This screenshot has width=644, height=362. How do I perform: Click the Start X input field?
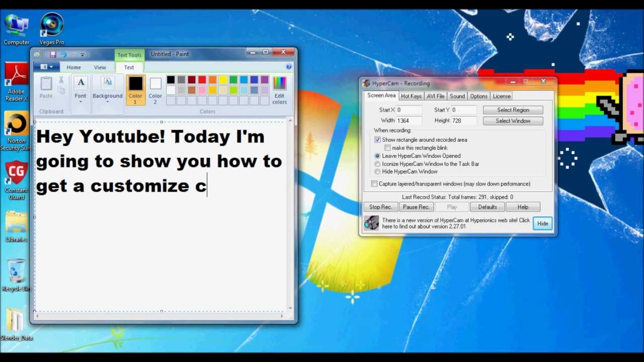coord(409,110)
